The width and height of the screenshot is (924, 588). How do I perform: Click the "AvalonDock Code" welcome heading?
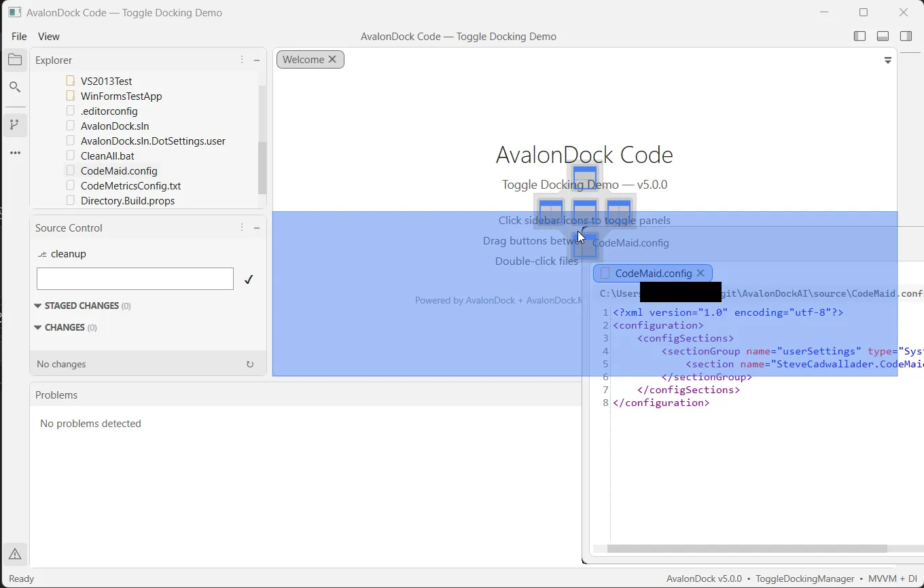(x=584, y=155)
